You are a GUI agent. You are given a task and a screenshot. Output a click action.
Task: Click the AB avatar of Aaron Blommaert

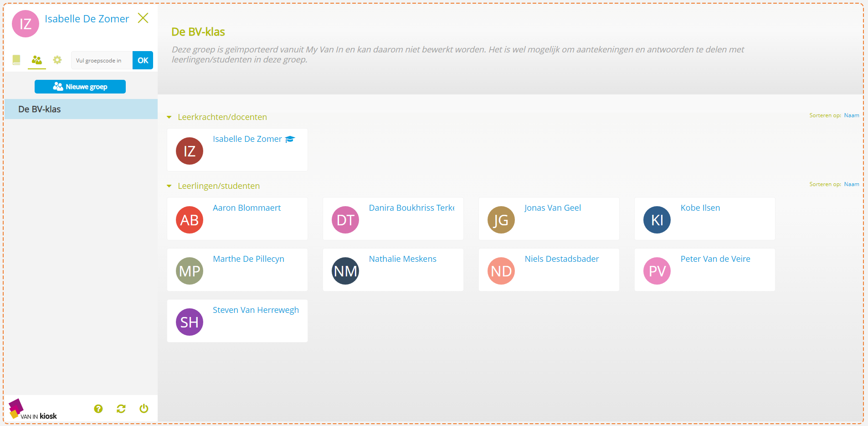point(190,220)
